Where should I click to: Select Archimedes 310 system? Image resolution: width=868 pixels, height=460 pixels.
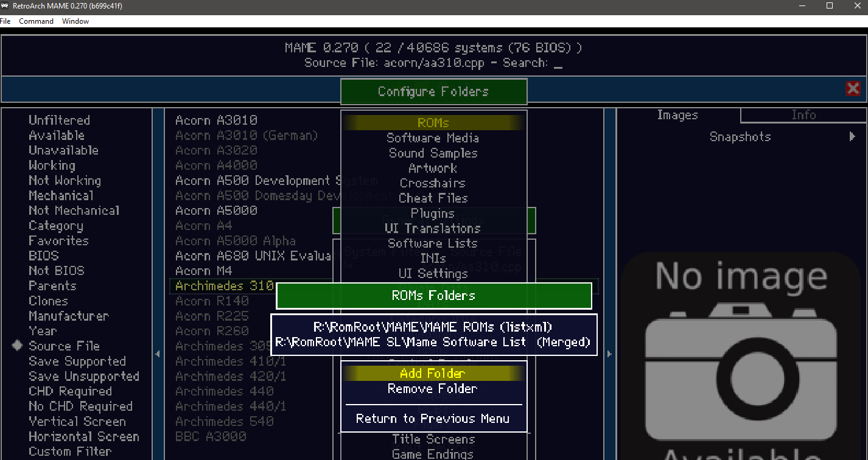click(x=224, y=286)
